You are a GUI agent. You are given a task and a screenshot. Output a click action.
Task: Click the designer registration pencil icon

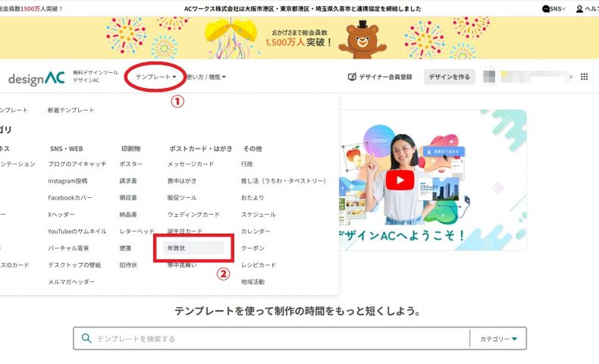point(352,77)
